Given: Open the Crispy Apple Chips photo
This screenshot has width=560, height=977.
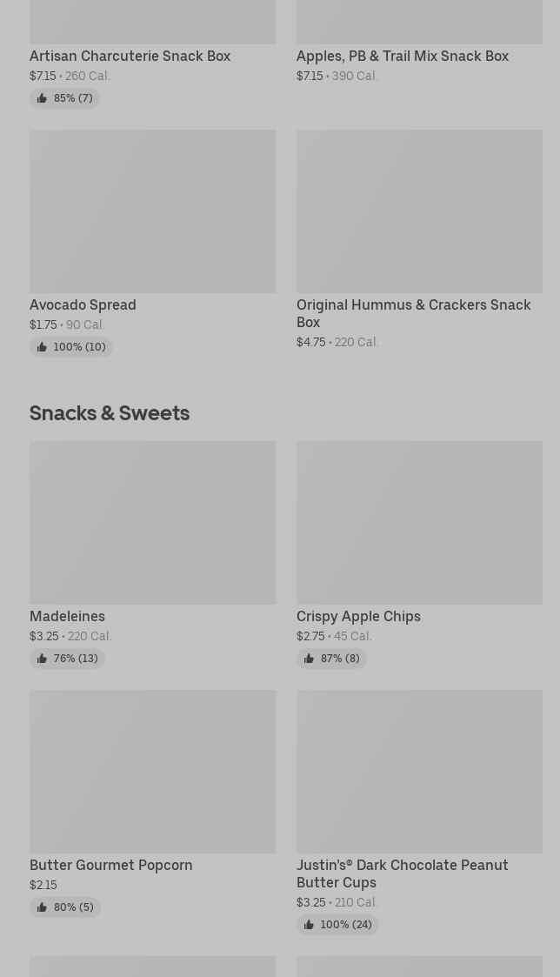Looking at the screenshot, I should 419,522.
